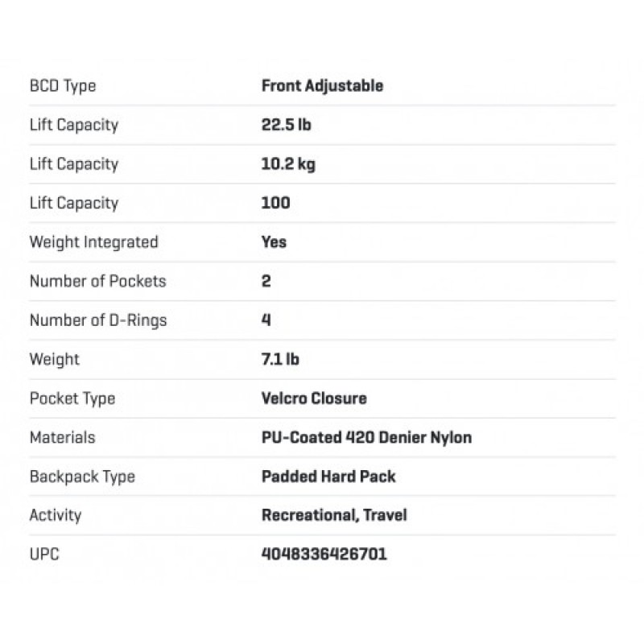Click the Materials label

[62, 437]
